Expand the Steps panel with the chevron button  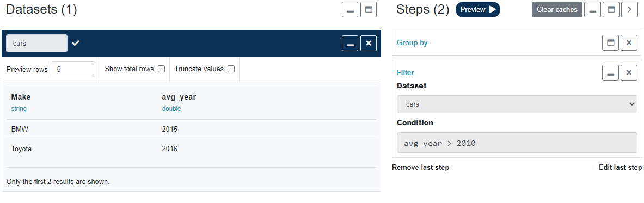[629, 9]
